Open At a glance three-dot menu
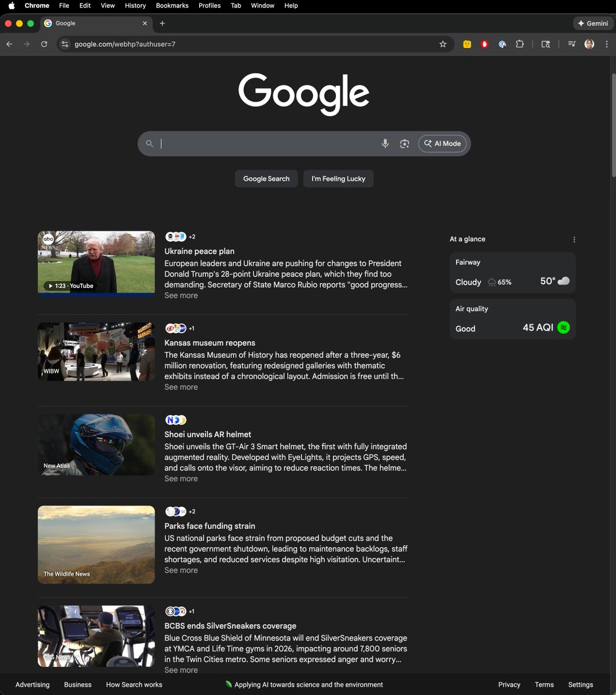Image resolution: width=616 pixels, height=695 pixels. tap(574, 239)
